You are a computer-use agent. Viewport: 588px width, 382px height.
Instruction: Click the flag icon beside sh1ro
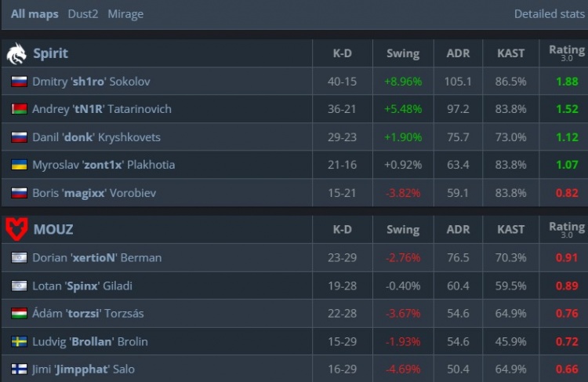pyautogui.click(x=19, y=81)
